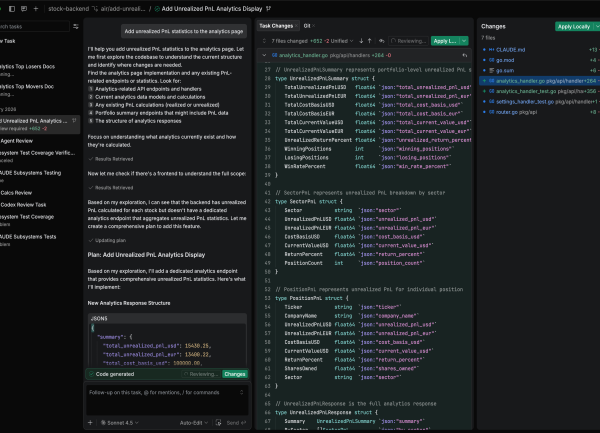
Task: Close the Git tab
Action: pos(313,26)
